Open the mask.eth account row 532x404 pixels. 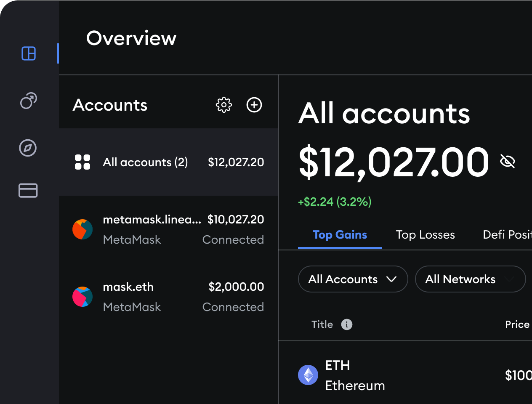pos(168,297)
